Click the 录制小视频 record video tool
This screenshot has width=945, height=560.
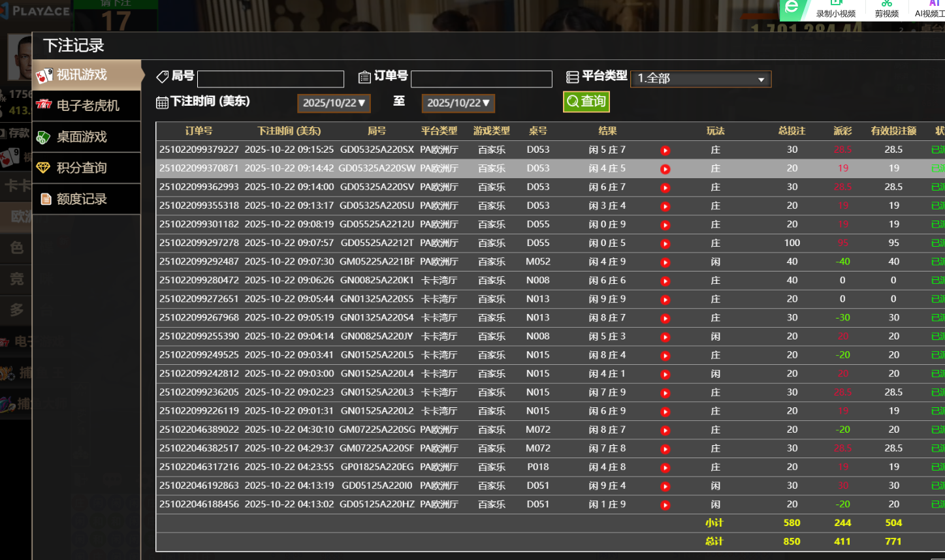pyautogui.click(x=835, y=9)
